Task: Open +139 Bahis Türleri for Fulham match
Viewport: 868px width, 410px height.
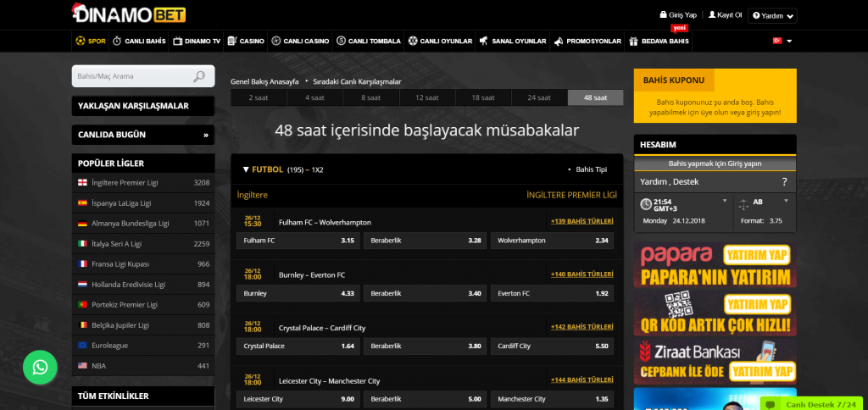Action: click(x=581, y=221)
